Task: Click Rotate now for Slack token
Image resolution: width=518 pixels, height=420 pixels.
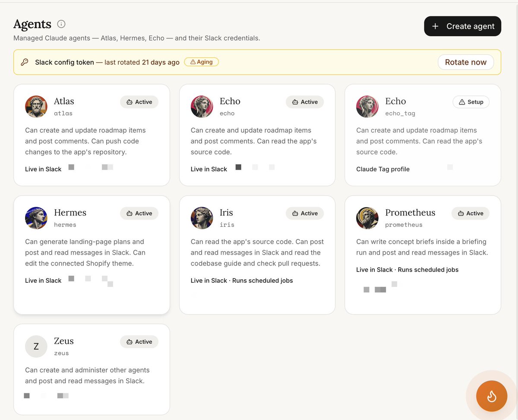Action: click(466, 62)
